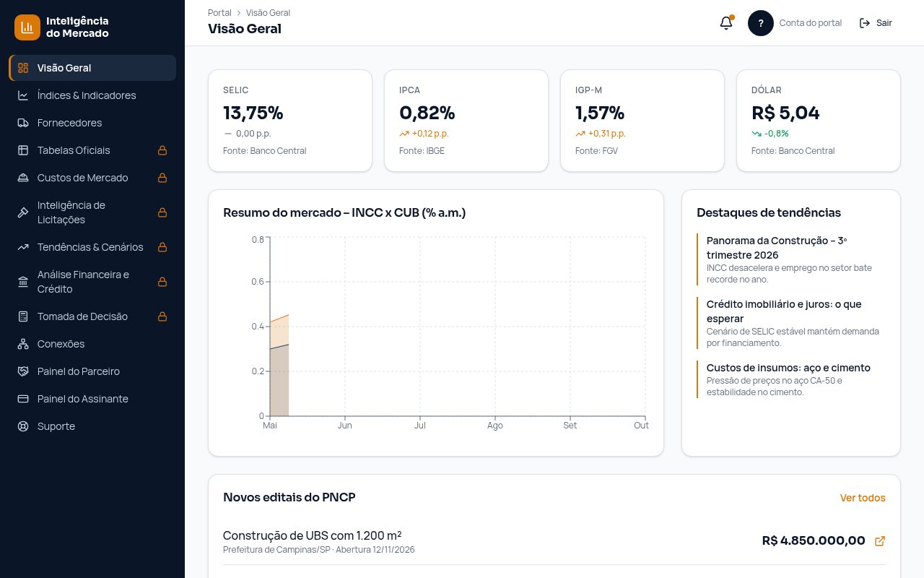Screen dimensions: 924x578
Task: Click the R$ 4.850.000,00 amount
Action: tap(814, 540)
